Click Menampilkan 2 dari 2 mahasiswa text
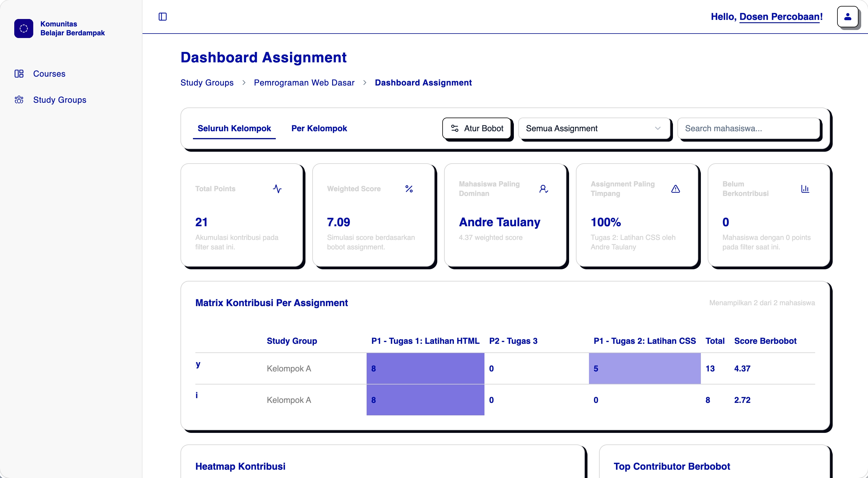The image size is (868, 478). 762,303
